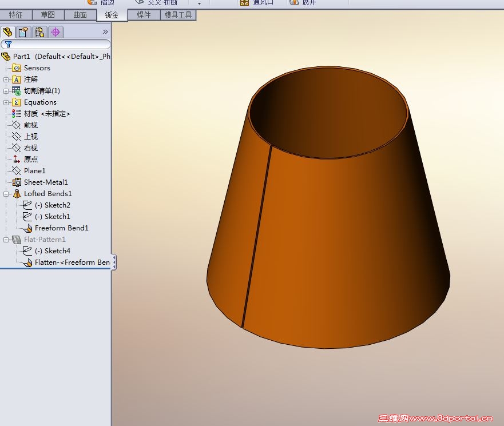Select the Sheet-Metal1 feature icon
504x426 pixels.
click(x=17, y=182)
